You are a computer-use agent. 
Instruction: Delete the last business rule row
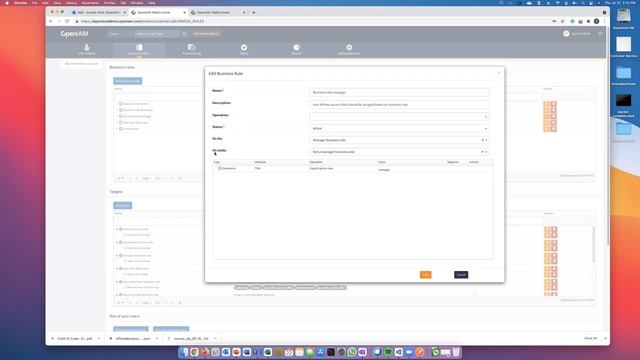553,129
